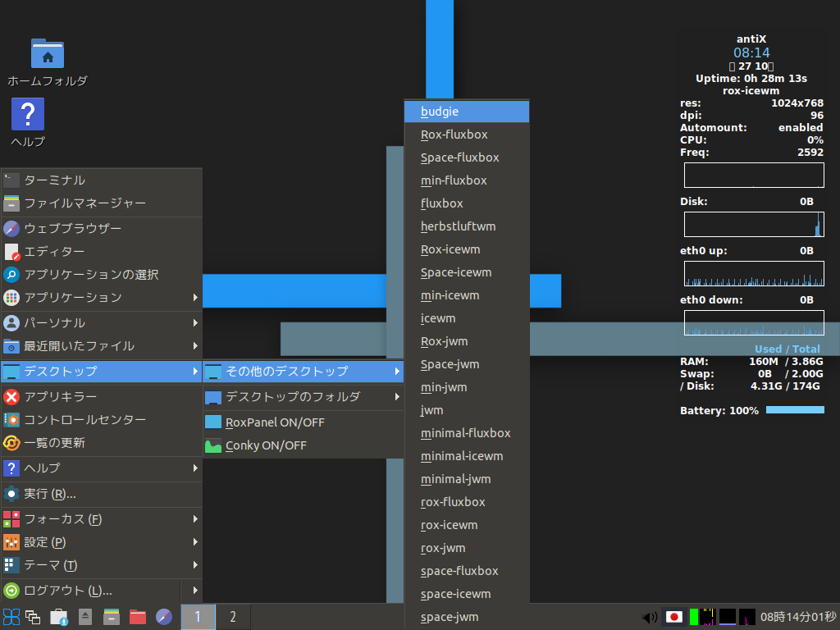Switch to herbstluftwm desktop
The image size is (840, 630).
click(x=467, y=226)
